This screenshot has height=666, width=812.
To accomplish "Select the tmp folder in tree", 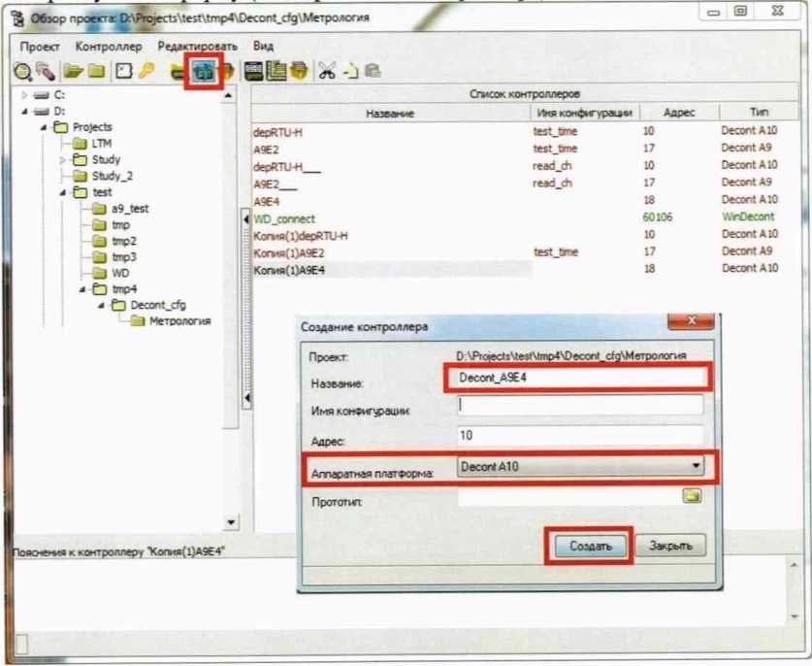I will [x=111, y=225].
